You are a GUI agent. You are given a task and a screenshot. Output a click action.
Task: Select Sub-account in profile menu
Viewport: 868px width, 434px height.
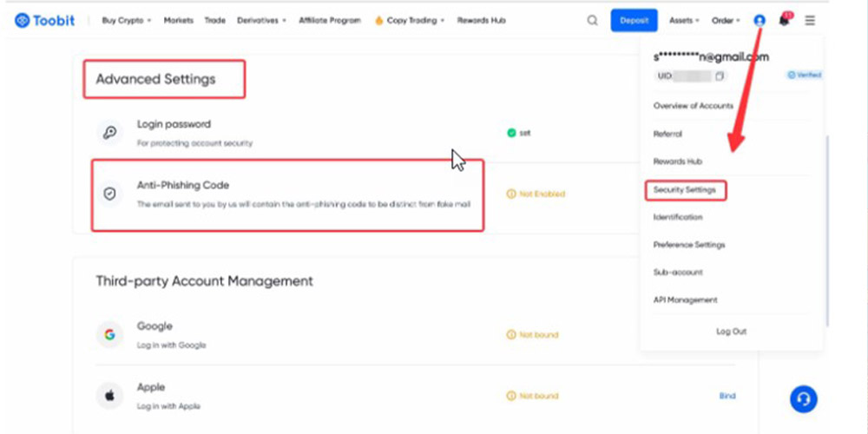(x=678, y=273)
